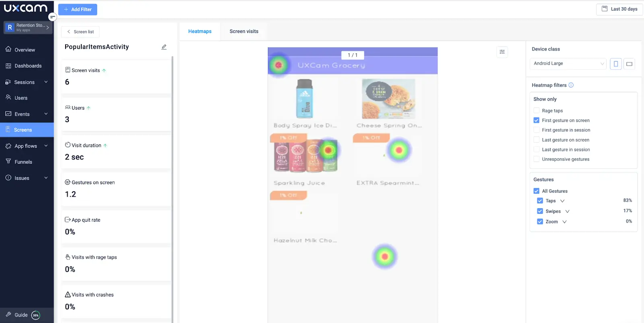Click the App flows icon

click(8, 146)
